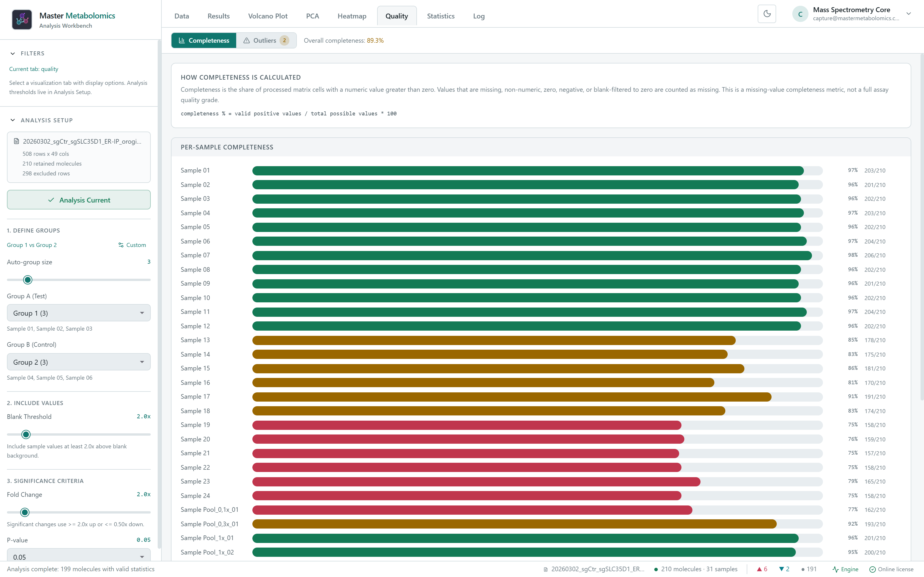
Task: Collapse the Filters section
Action: [x=13, y=53]
